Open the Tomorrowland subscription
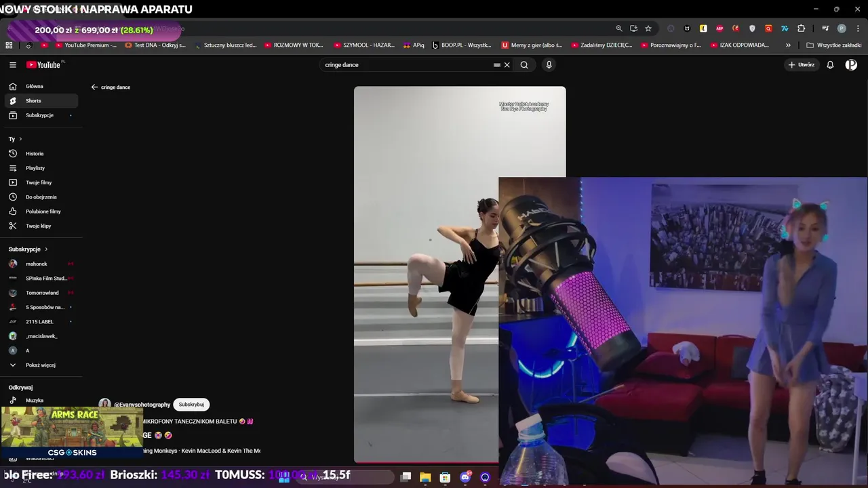This screenshot has height=488, width=868. click(x=41, y=293)
